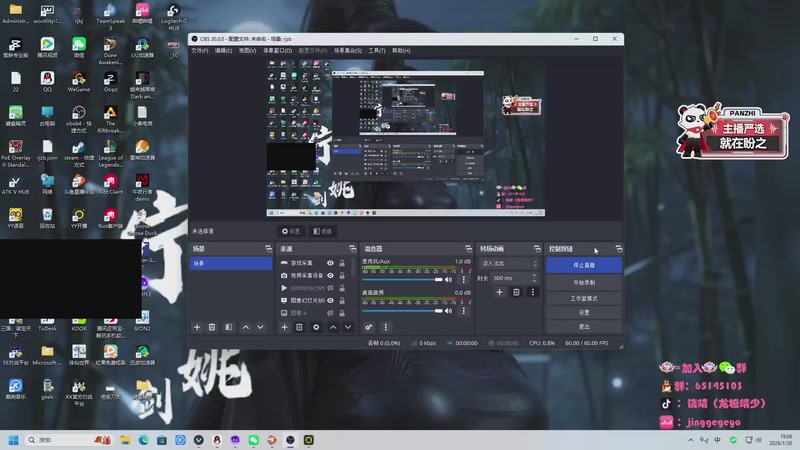Move scene down with arrow icon
This screenshot has height=450, width=800.
260,327
